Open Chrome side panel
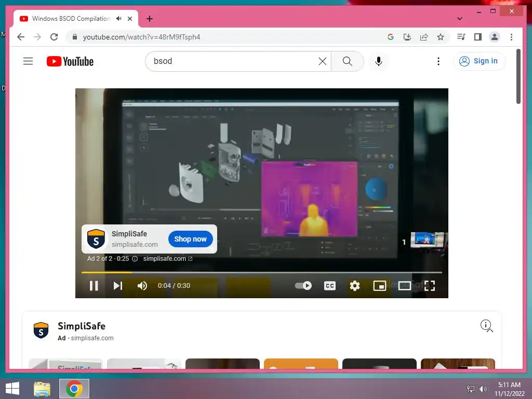The image size is (532, 399). tap(478, 37)
